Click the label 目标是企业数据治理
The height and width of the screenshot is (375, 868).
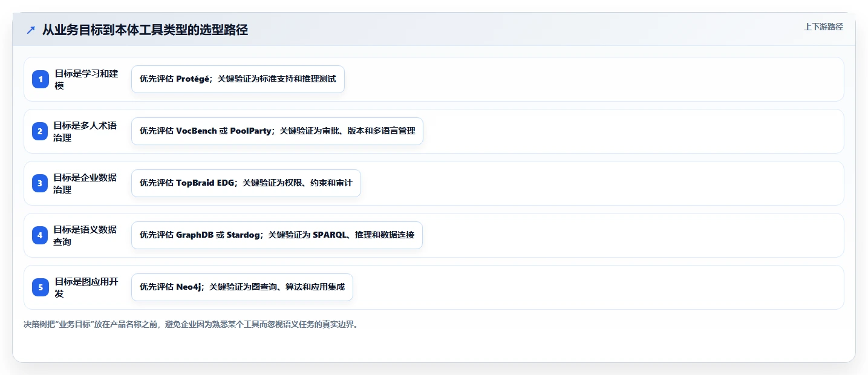pyautogui.click(x=85, y=183)
